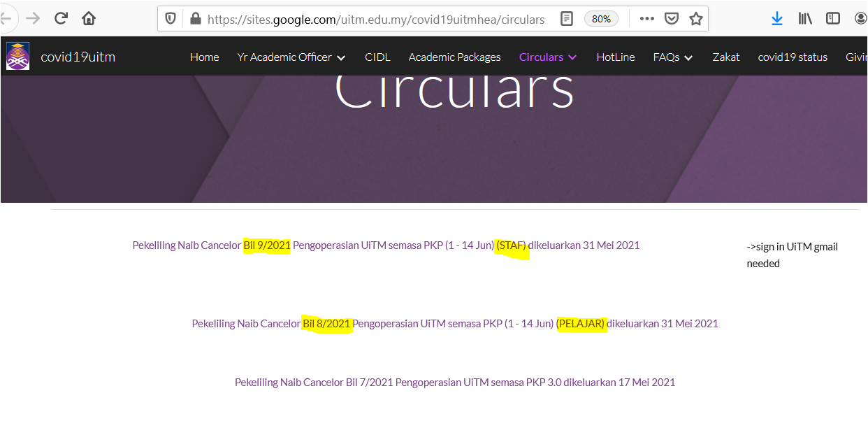868x421 pixels.
Task: Open Firefox account avatar icon
Action: coord(861,19)
